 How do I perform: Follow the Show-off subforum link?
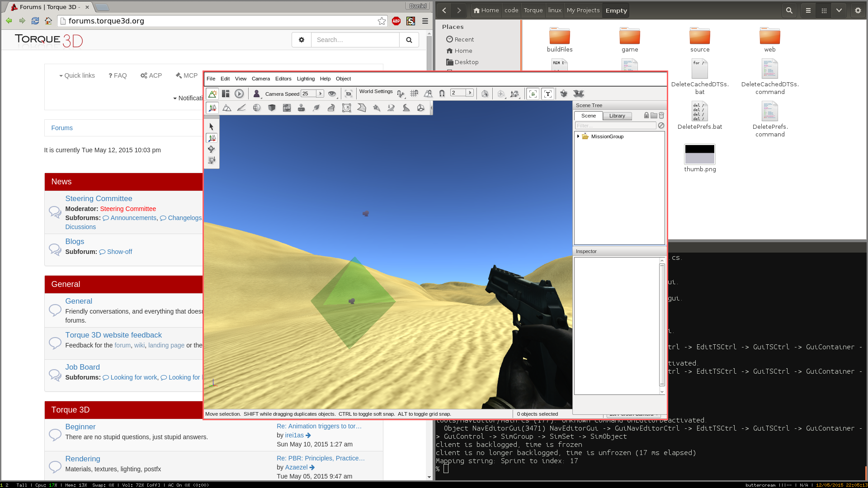pyautogui.click(x=119, y=252)
